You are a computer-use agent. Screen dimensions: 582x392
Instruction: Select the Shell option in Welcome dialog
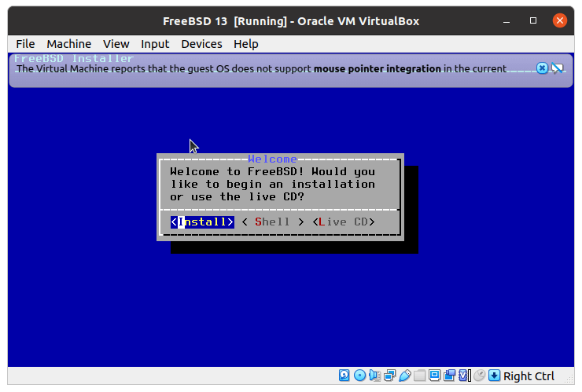click(272, 222)
